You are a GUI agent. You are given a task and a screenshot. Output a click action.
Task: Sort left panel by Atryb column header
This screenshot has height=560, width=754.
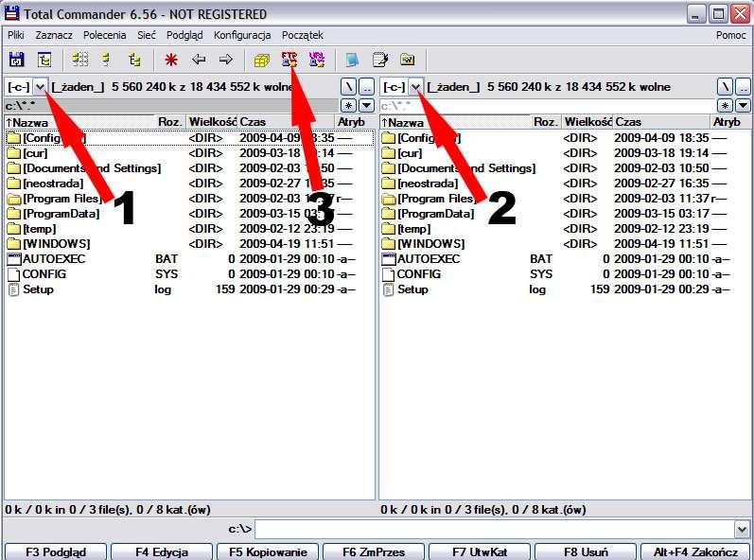pyautogui.click(x=354, y=122)
